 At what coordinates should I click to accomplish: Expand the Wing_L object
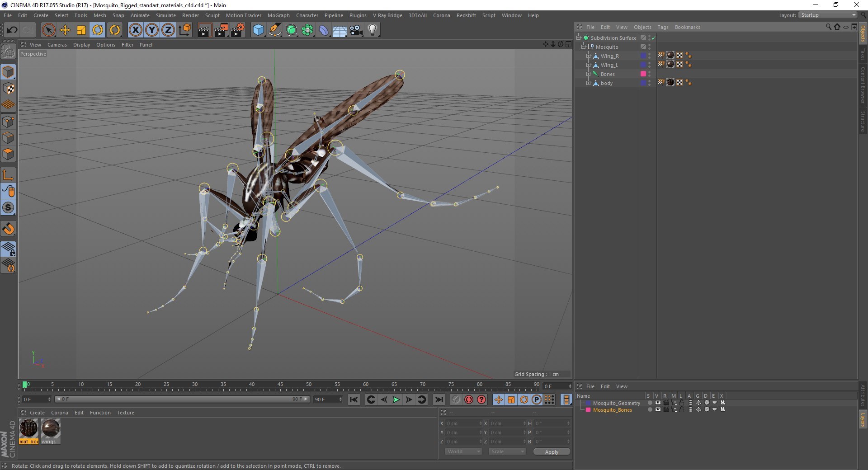click(589, 65)
